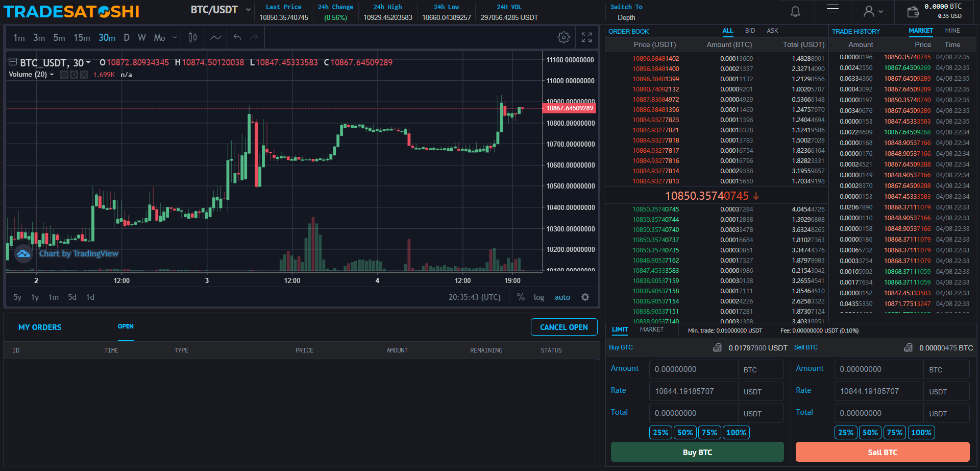Redo the chart action
Screen dimensions: 980x471
(254, 37)
